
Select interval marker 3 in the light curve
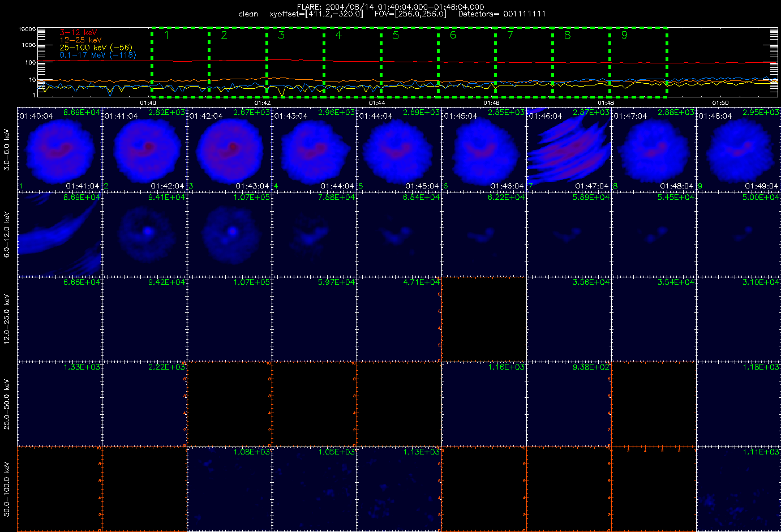tap(281, 35)
